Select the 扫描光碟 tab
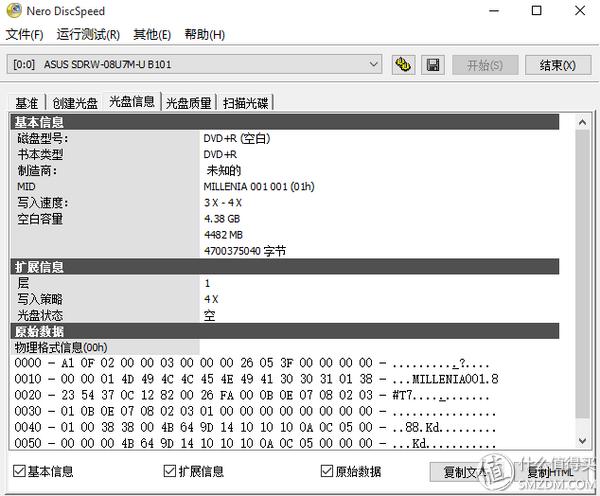600x496 pixels. 246,103
